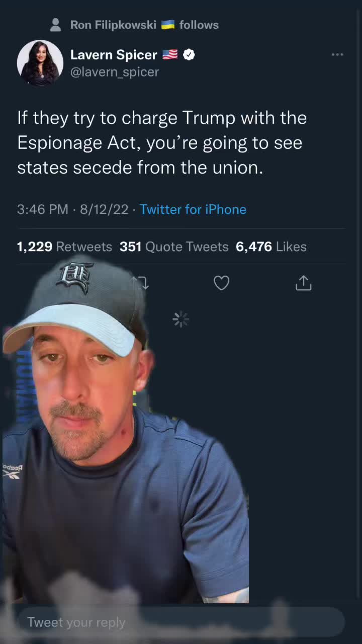Tap the Ukraine flag emoji by Filipkowski
Viewport: 362px width, 644px height.
point(168,25)
